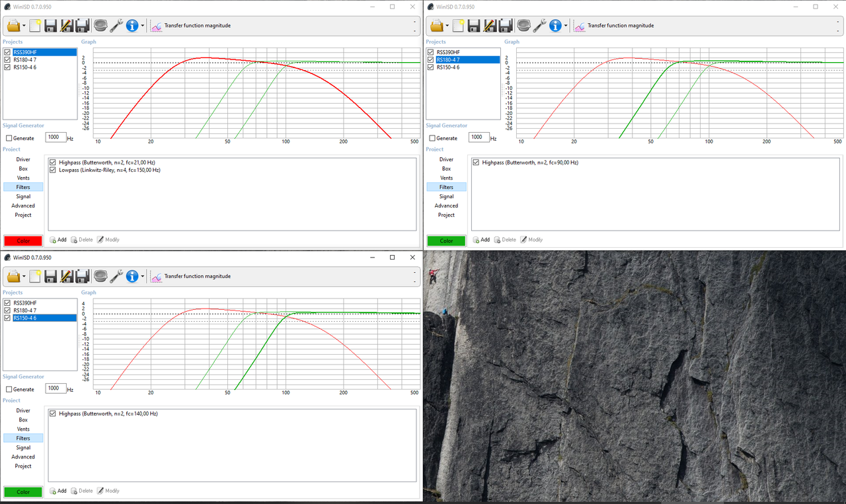Click open folder icon in top-right window
Viewport: 846px width, 504px height.
pyautogui.click(x=437, y=26)
